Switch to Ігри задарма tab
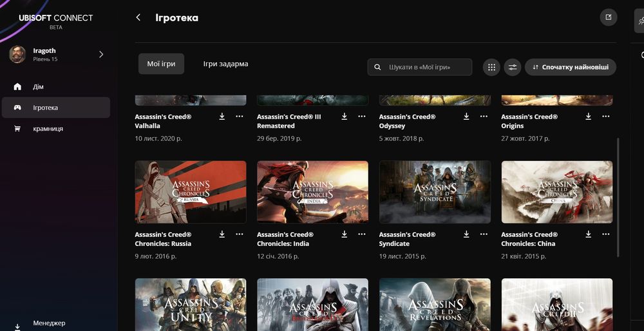This screenshot has width=644, height=331. tap(225, 64)
